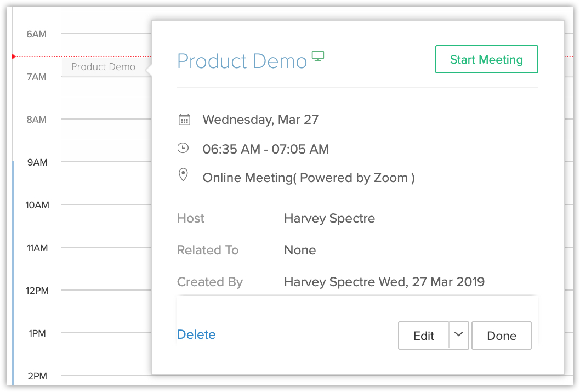Click the Edit button

(x=423, y=336)
